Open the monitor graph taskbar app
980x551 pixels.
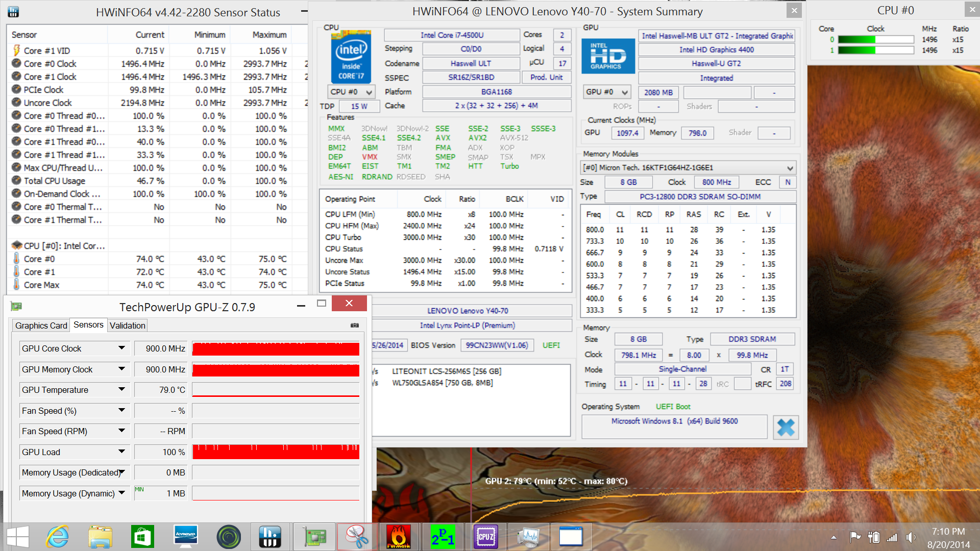coord(528,537)
